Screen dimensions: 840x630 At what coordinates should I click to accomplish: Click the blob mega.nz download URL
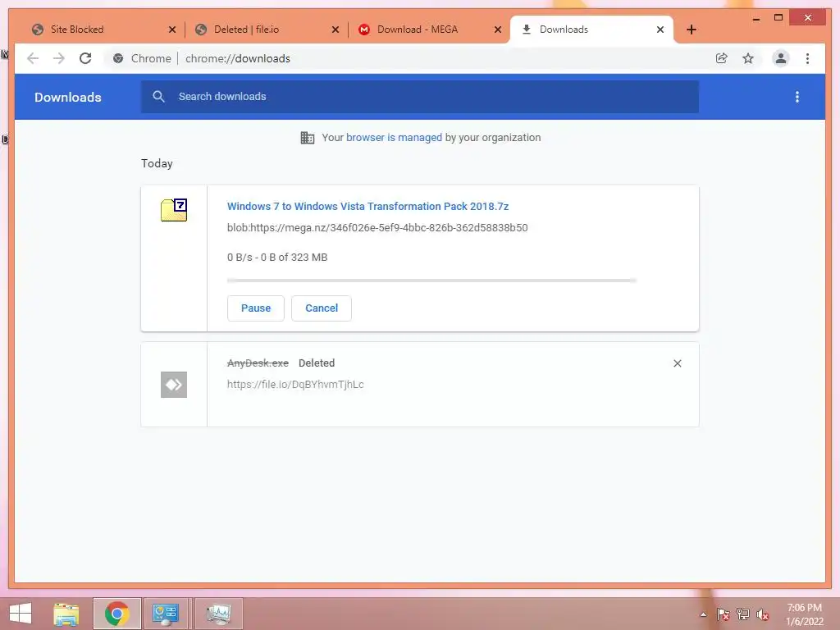[377, 228]
